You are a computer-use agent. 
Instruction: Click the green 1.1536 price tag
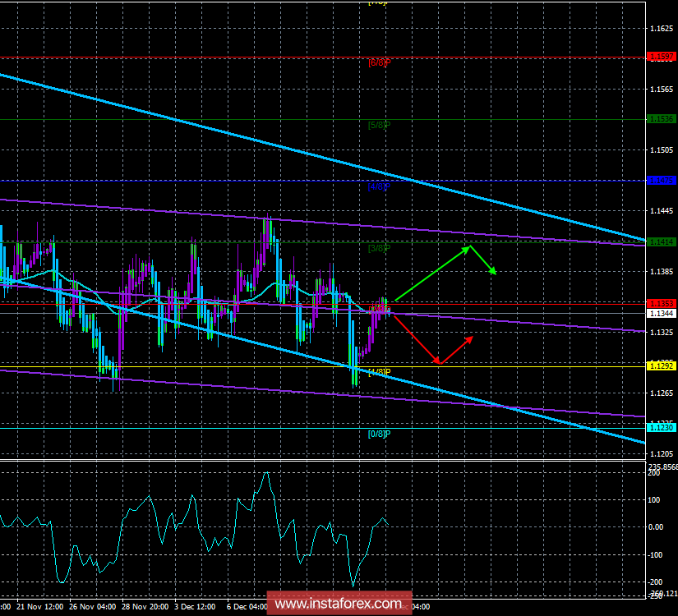[662, 119]
